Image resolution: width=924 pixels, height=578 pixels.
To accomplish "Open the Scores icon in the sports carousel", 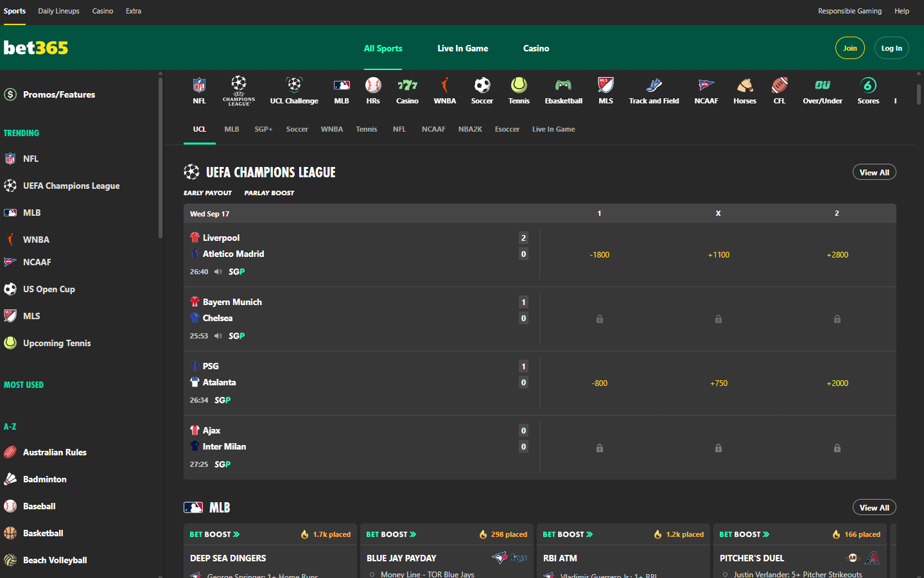I will [x=868, y=83].
